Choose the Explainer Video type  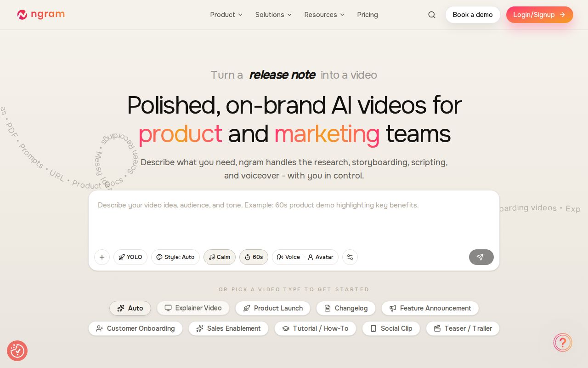click(193, 308)
